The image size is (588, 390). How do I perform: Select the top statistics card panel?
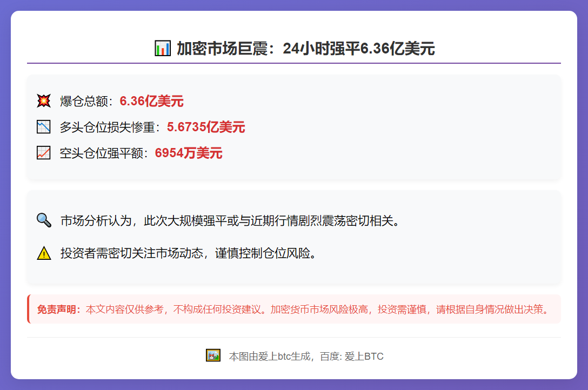[294, 127]
